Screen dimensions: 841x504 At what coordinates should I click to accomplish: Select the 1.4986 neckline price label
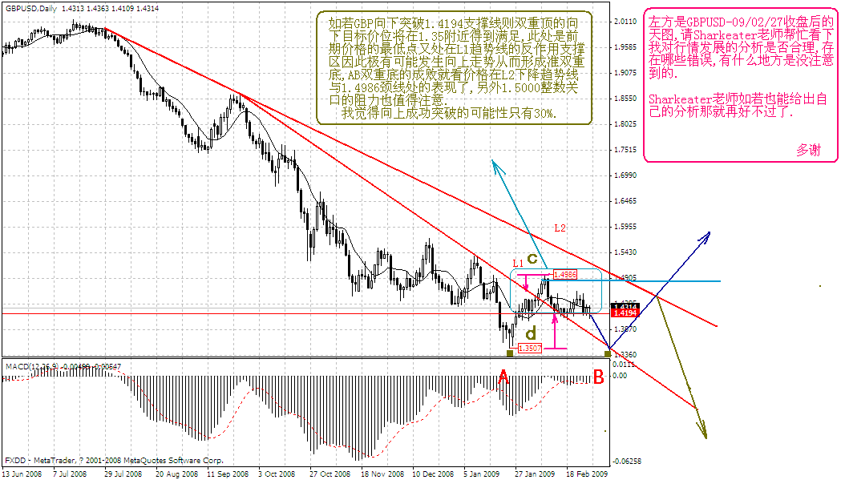[x=564, y=275]
